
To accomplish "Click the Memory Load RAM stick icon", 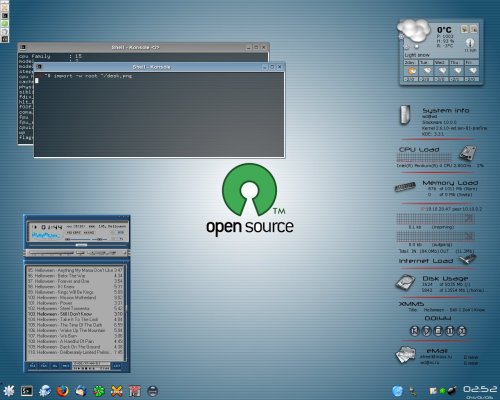I will 405,187.
